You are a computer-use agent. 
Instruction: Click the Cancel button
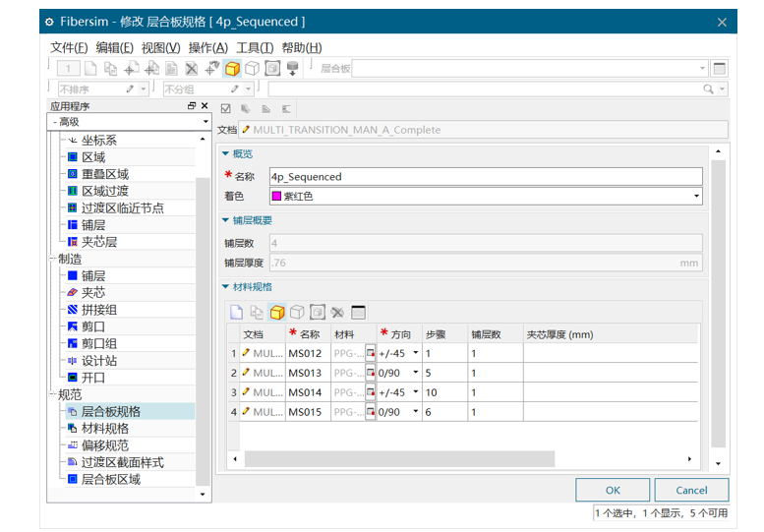691,490
